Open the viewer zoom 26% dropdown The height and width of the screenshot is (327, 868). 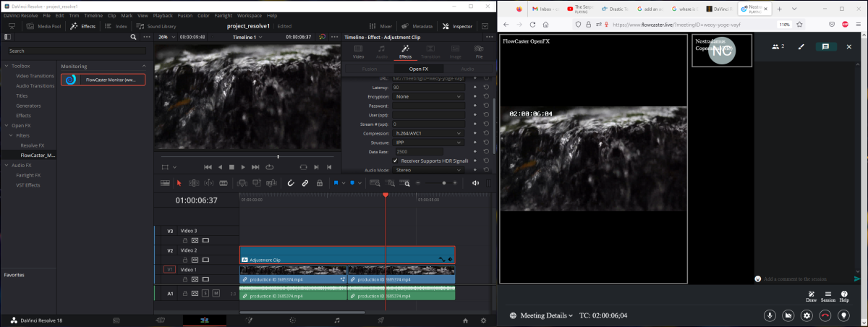pos(165,36)
